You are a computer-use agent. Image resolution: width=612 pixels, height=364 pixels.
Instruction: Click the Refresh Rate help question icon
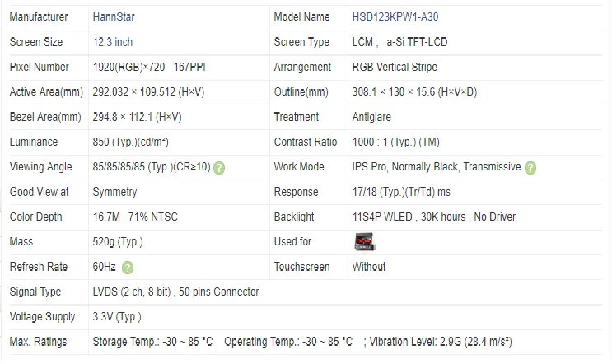128,268
